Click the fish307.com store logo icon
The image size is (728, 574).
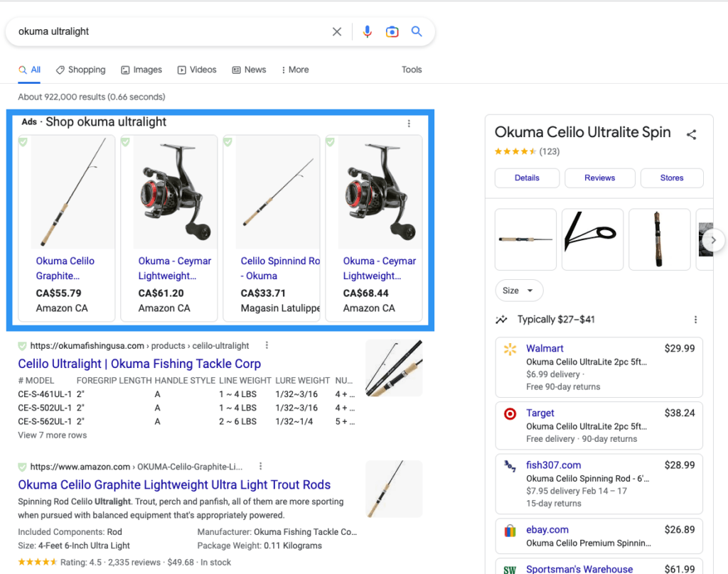click(x=510, y=465)
